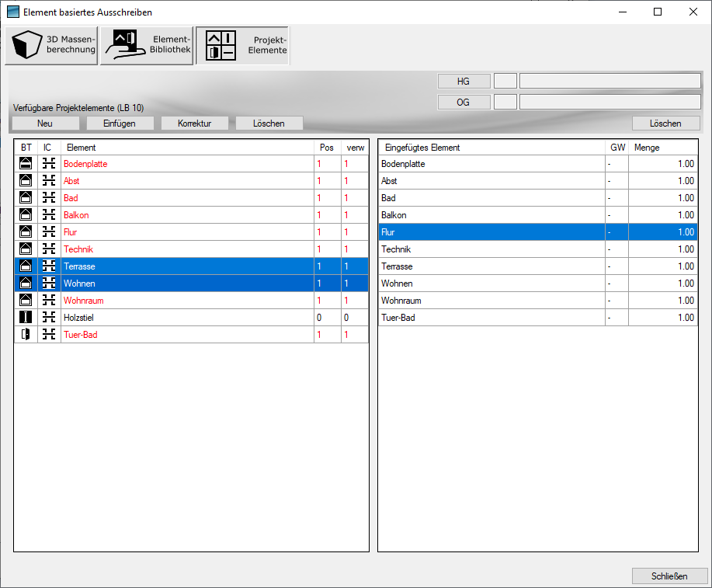Click the Menge column header

(663, 148)
